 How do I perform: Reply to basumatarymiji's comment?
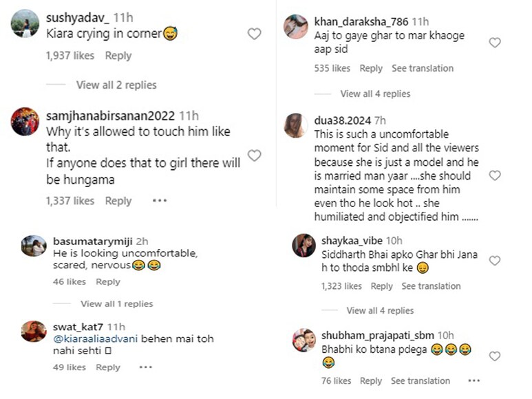[108, 281]
